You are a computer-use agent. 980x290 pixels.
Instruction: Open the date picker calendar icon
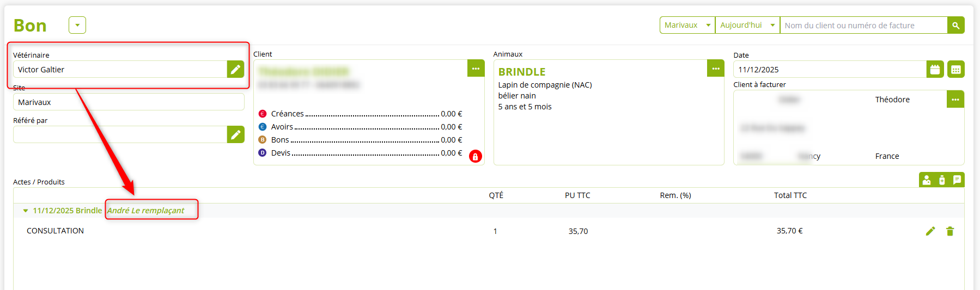(935, 70)
